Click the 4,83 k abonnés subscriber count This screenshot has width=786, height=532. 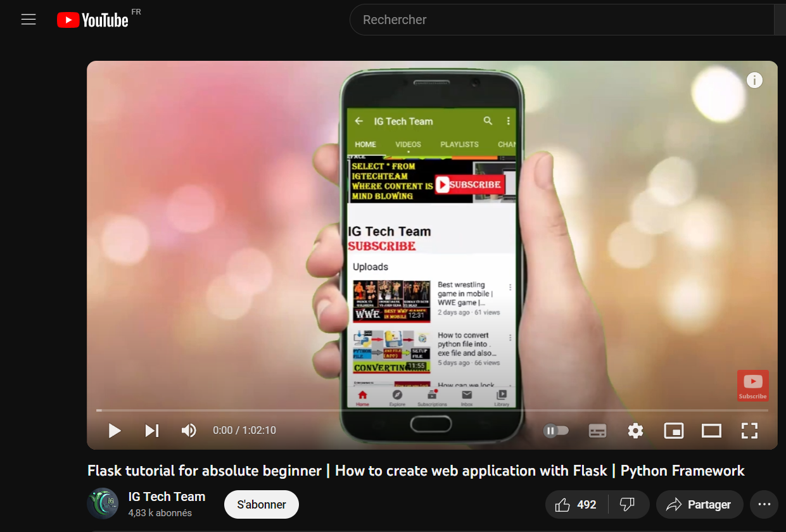pos(160,513)
